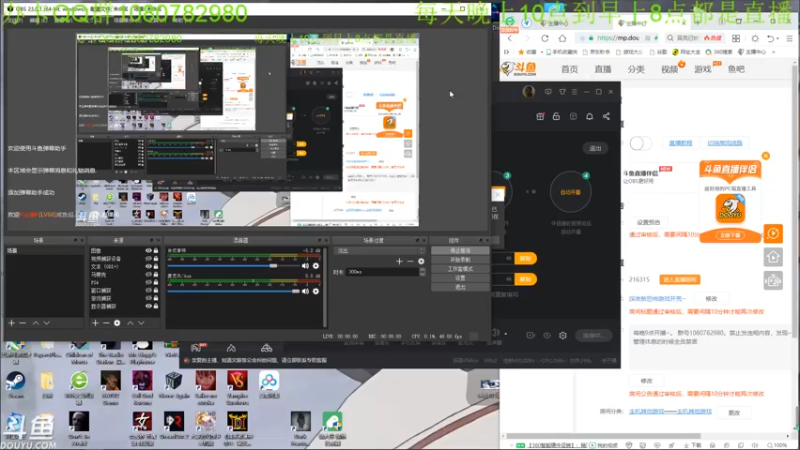Click the unlock padlock icon in Douyu companion
The image size is (800, 450).
[x=556, y=116]
